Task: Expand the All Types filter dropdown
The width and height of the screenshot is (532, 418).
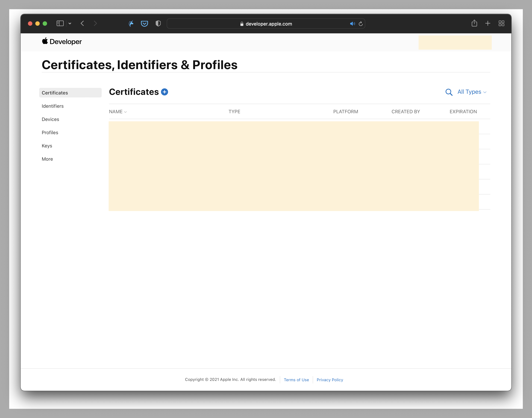Action: 472,92
